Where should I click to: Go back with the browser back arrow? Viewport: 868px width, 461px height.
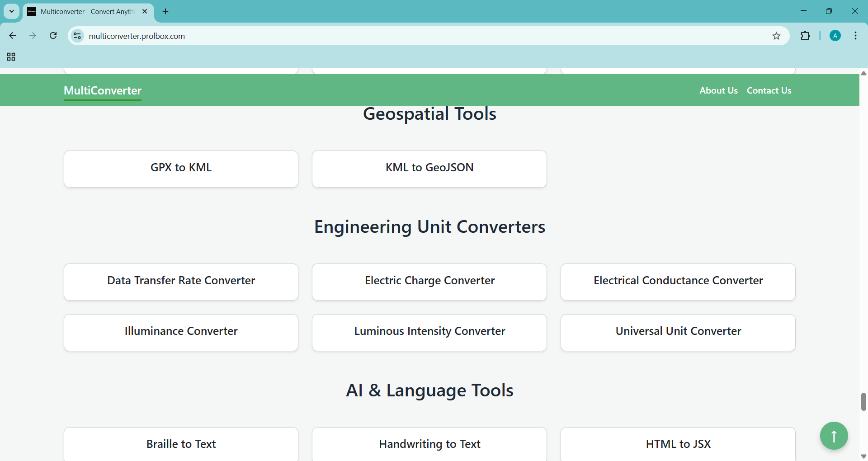(x=13, y=36)
